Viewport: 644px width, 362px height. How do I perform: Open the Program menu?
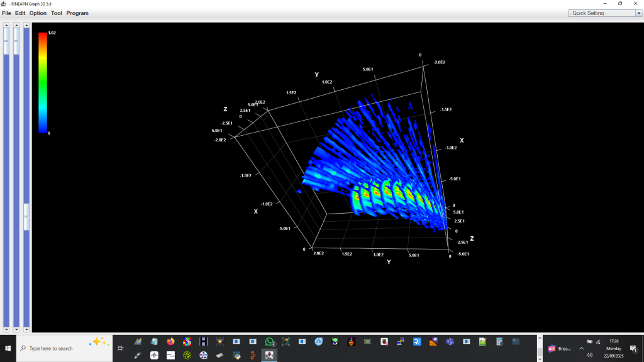coord(77,13)
